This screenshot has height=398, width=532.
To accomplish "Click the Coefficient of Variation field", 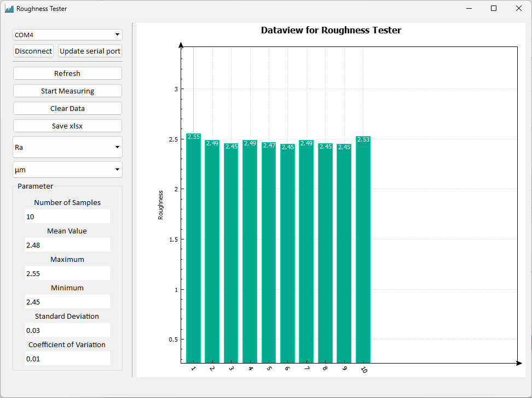I will [x=67, y=359].
